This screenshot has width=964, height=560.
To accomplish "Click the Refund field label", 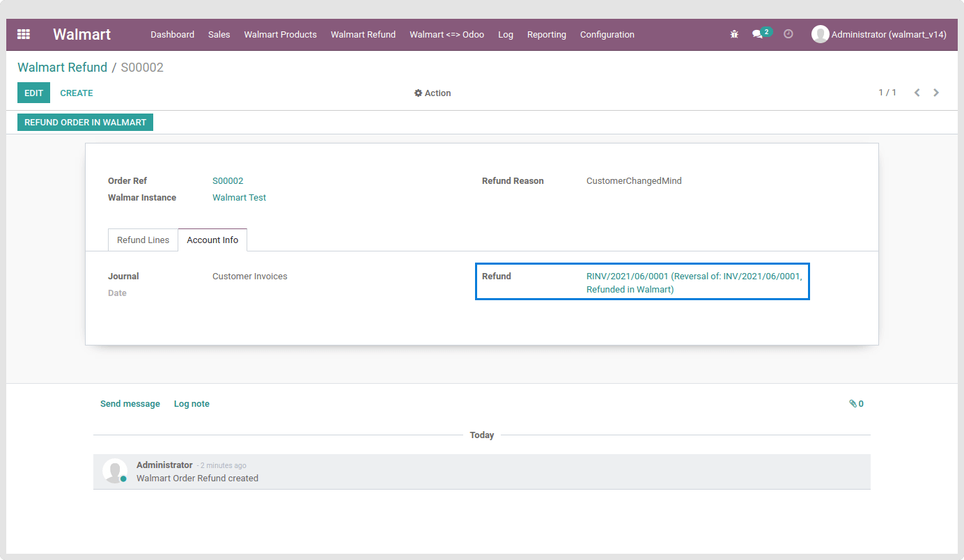I will (x=496, y=276).
